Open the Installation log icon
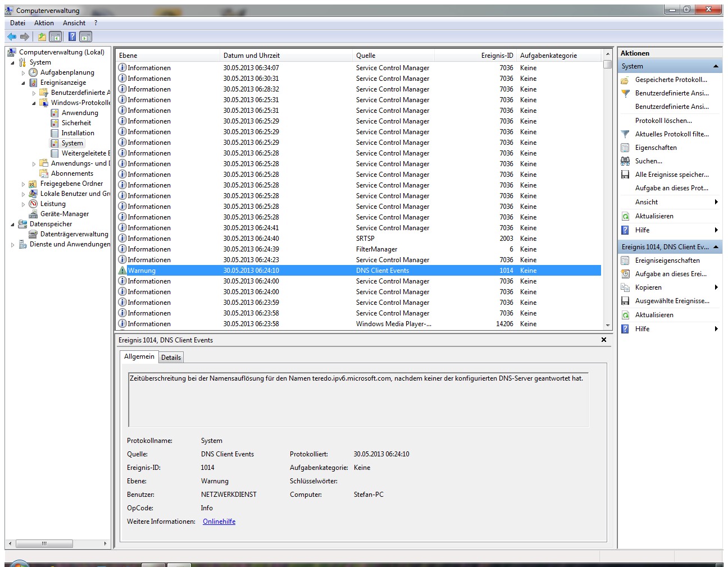The height and width of the screenshot is (567, 728). [x=54, y=133]
